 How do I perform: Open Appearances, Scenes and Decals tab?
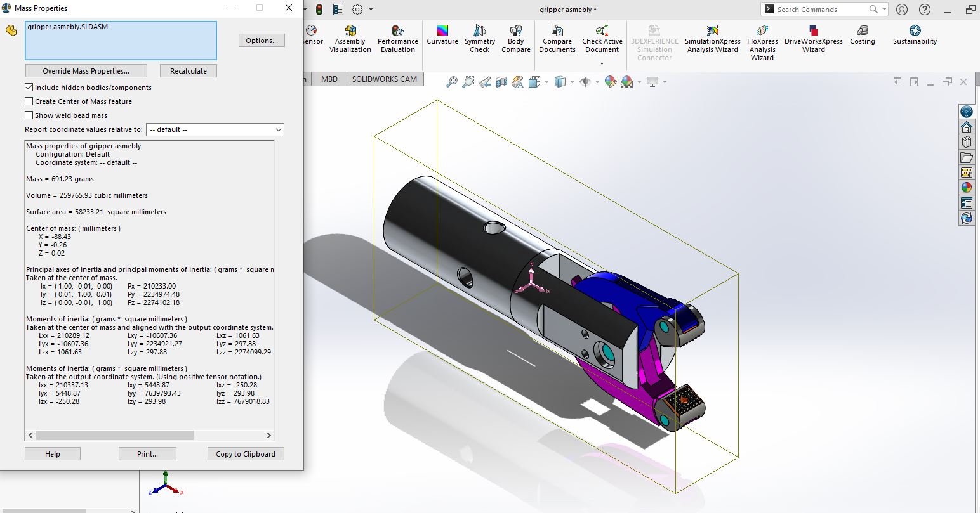coord(966,188)
